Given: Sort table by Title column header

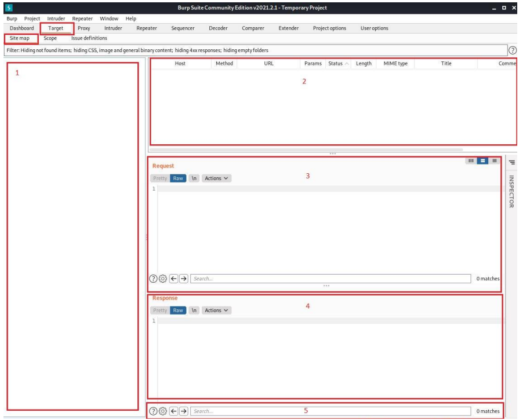Looking at the screenshot, I should pos(446,64).
